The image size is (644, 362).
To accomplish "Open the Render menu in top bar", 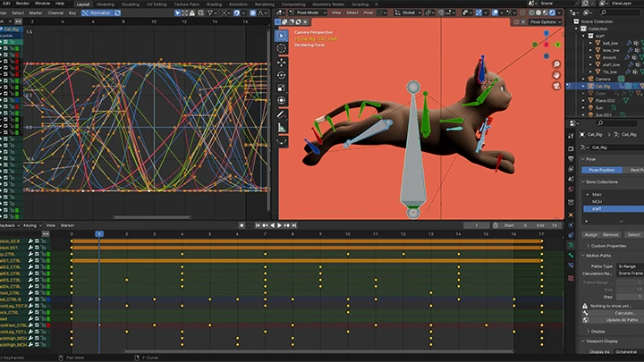I will tap(22, 4).
